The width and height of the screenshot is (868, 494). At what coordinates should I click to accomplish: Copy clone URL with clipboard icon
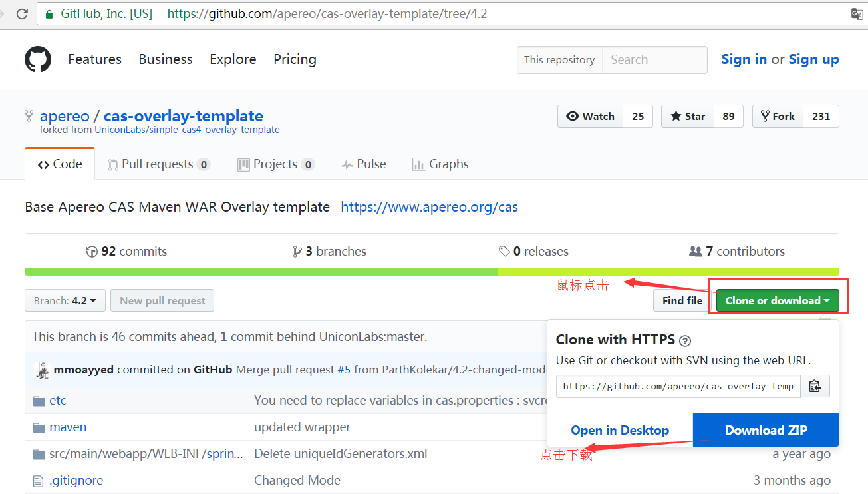click(x=815, y=386)
